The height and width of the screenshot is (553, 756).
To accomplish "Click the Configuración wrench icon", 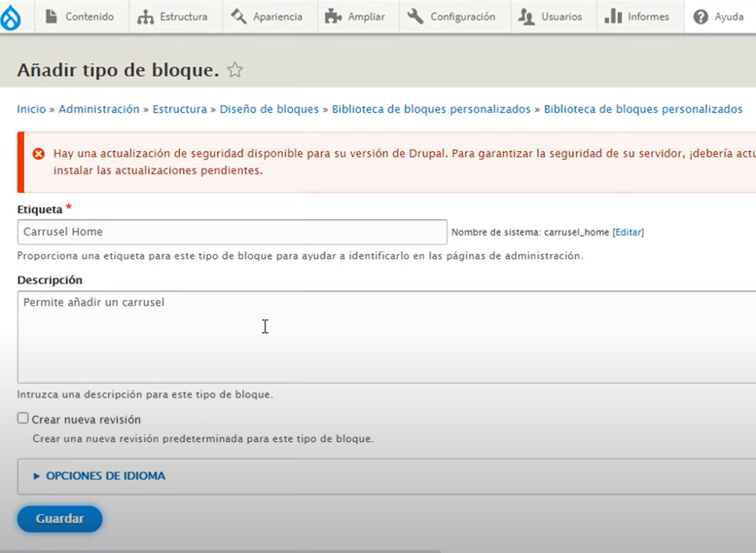I will tap(415, 17).
